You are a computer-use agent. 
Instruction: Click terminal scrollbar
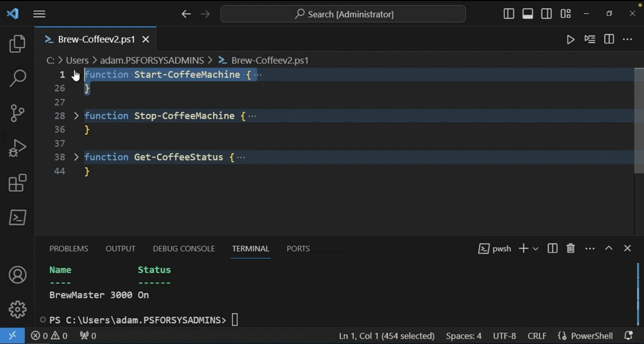(x=638, y=294)
